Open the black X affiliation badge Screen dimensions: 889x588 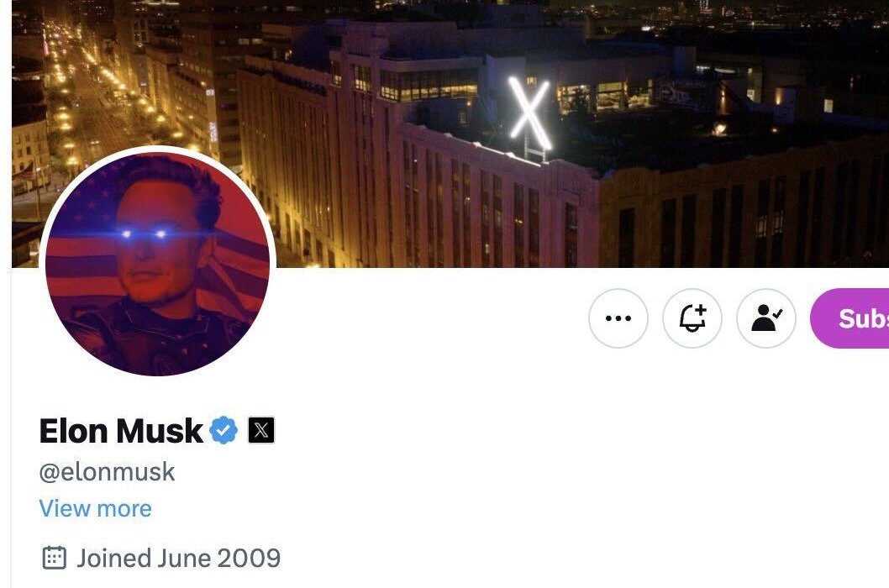(261, 430)
